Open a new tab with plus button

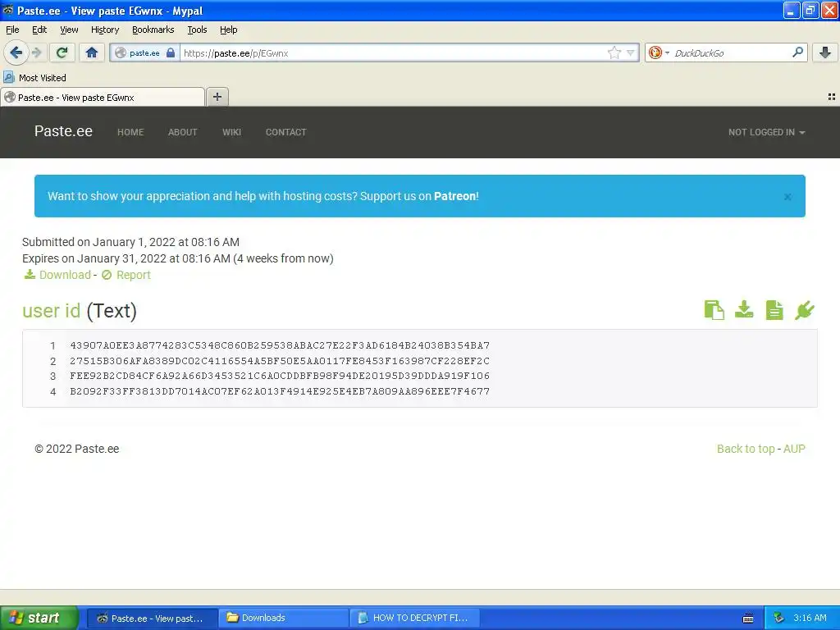pos(217,97)
